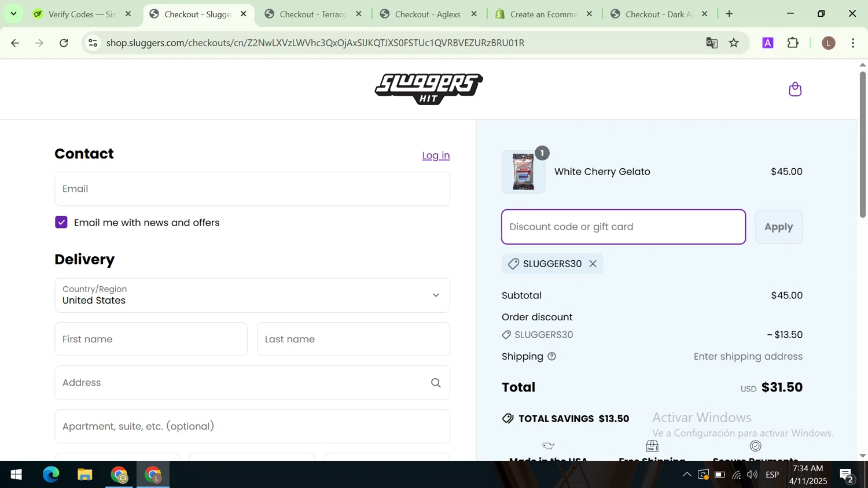This screenshot has width=868, height=488.
Task: Click the Total $31.50 amount
Action: coord(782,387)
